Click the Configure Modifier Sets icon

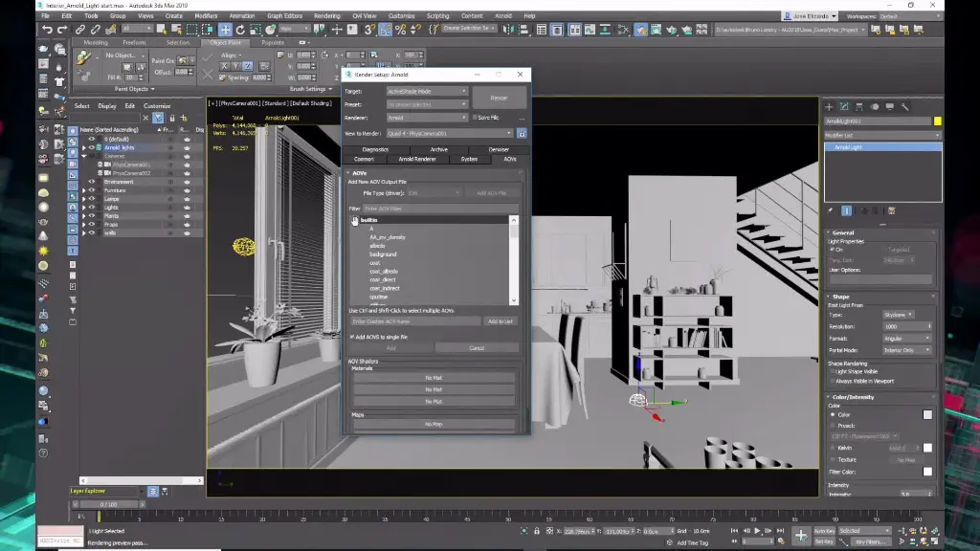(892, 211)
